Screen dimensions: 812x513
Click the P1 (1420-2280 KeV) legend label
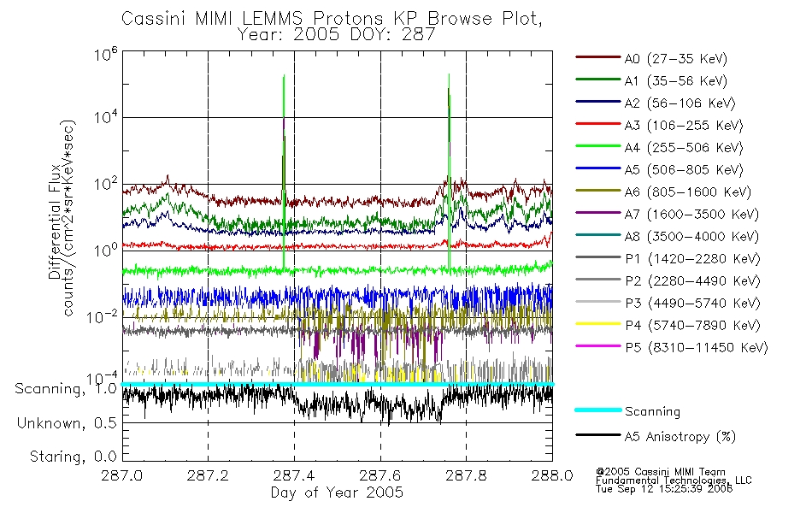[x=692, y=259]
